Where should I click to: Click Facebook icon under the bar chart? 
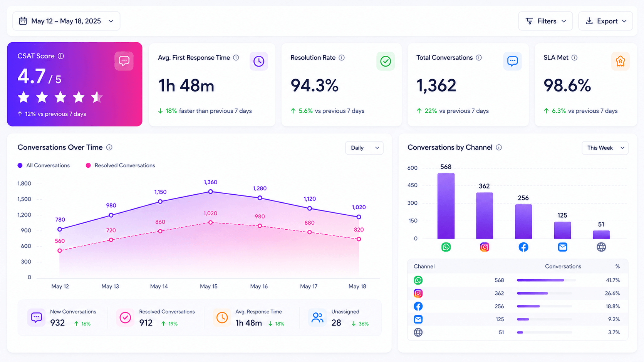tap(523, 247)
